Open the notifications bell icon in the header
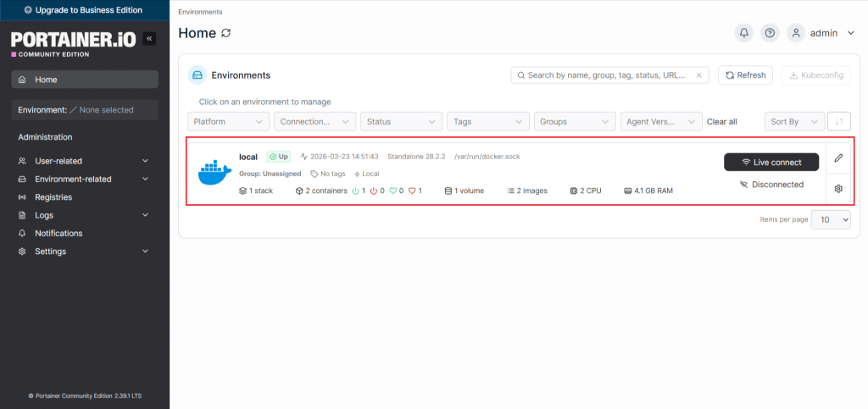868x409 pixels. 744,33
